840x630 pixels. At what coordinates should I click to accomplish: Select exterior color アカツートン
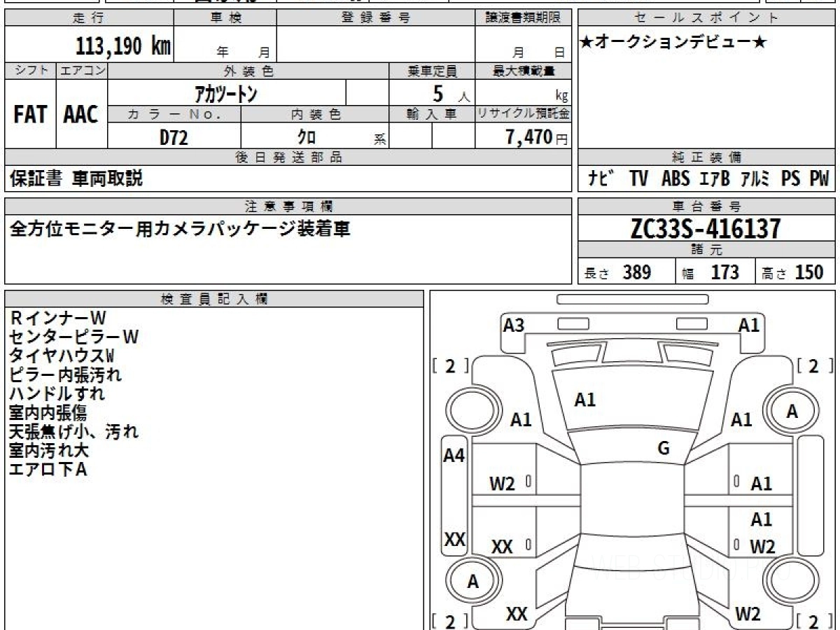pyautogui.click(x=225, y=94)
